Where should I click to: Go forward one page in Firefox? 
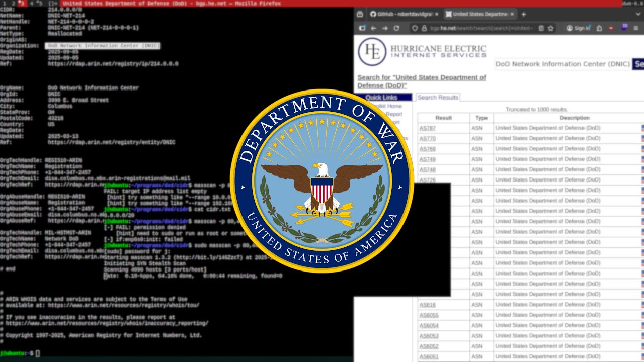(x=385, y=28)
